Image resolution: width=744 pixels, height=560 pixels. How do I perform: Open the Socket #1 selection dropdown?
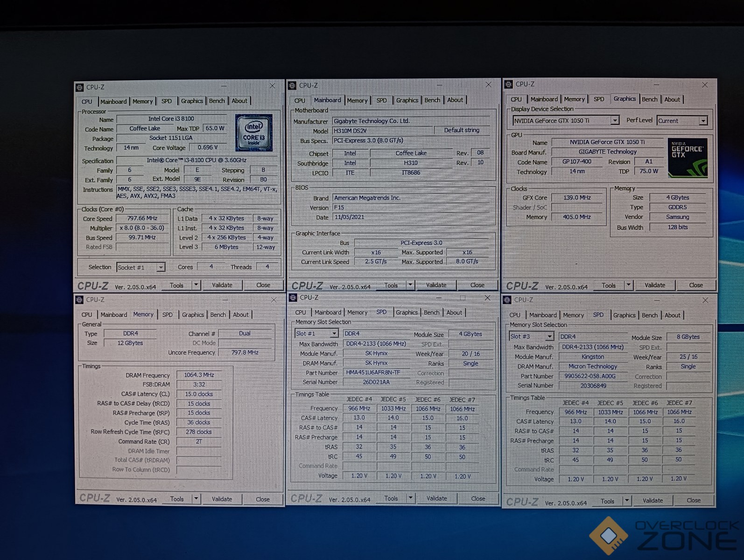click(x=160, y=267)
